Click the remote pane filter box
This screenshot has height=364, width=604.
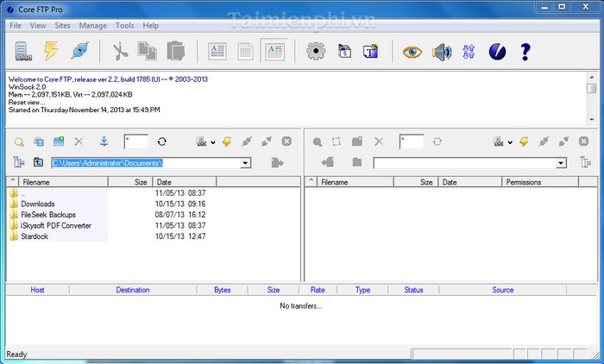coord(412,141)
